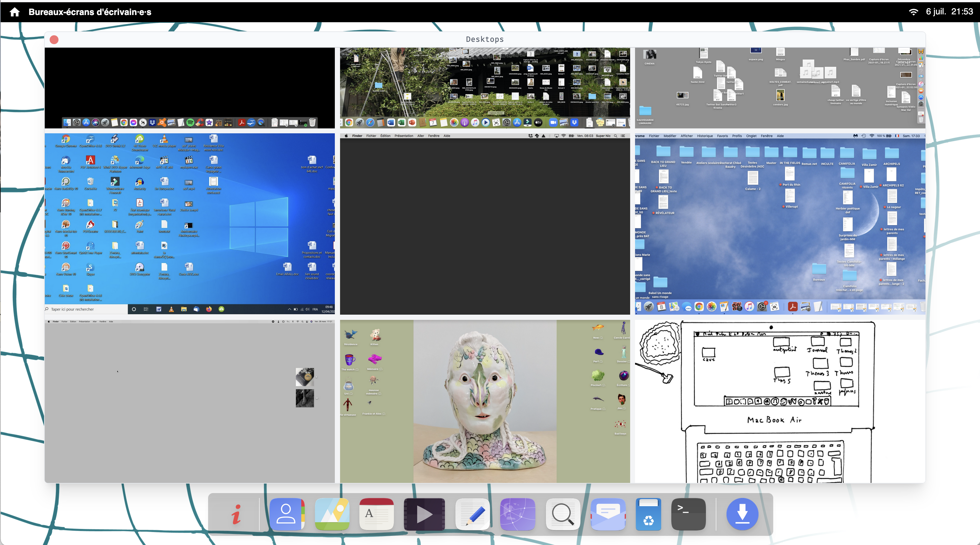Screen dimensions: 980x545
Task: Launch the image viewer dock icon
Action: click(332, 514)
